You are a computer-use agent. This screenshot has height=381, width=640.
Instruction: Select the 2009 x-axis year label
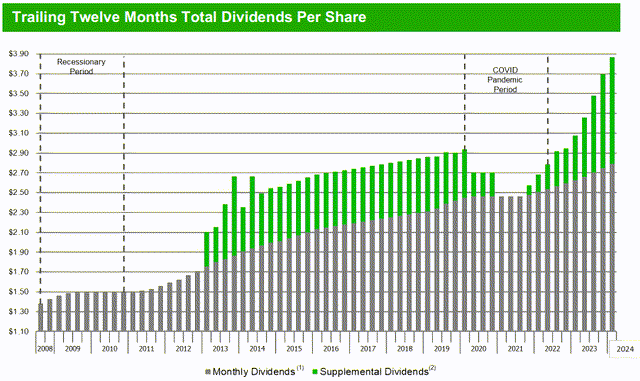(x=73, y=349)
